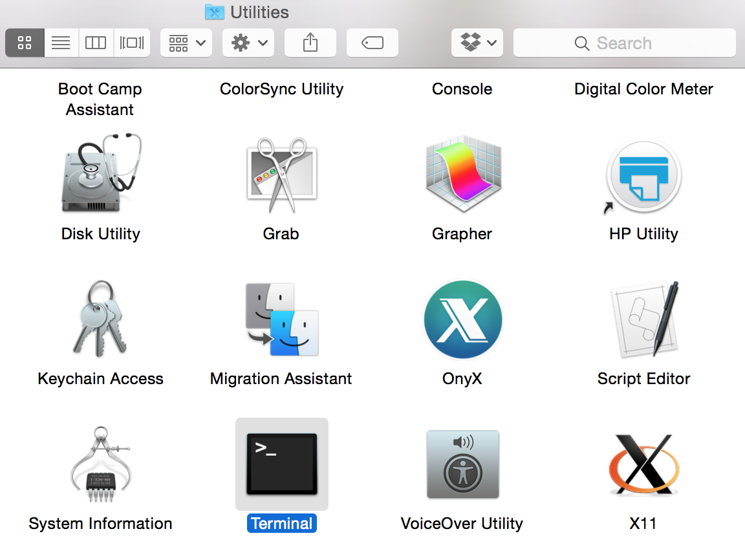Click the System Information name label
The image size is (745, 560).
101,523
